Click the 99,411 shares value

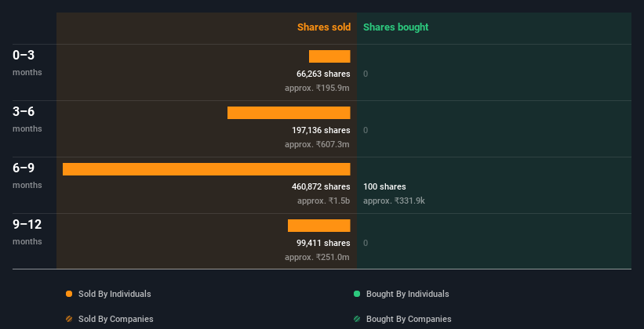tap(323, 243)
